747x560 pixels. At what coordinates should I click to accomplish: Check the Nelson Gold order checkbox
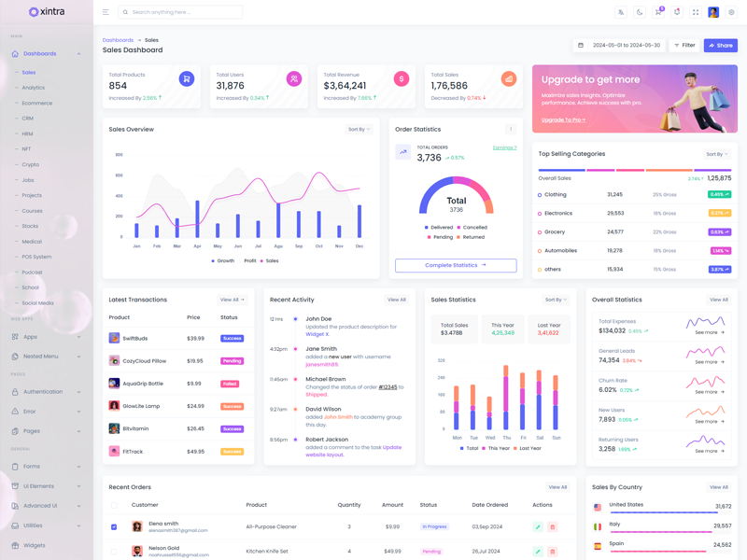tap(114, 552)
